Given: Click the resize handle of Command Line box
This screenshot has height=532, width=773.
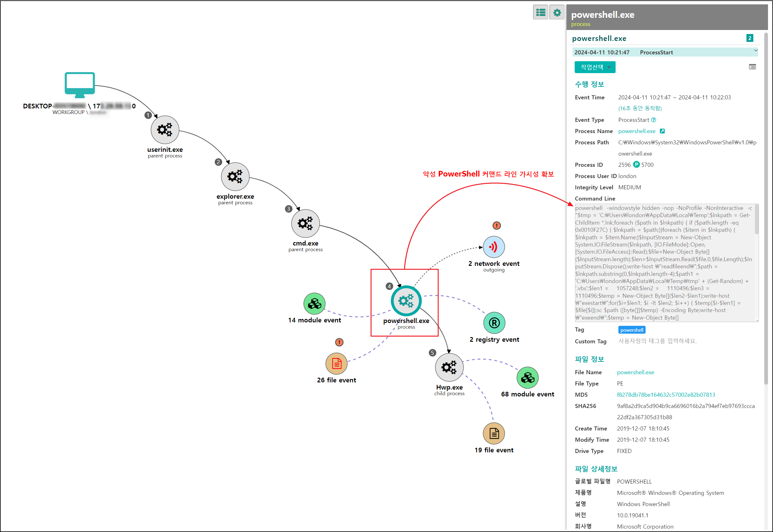Looking at the screenshot, I should (x=757, y=320).
